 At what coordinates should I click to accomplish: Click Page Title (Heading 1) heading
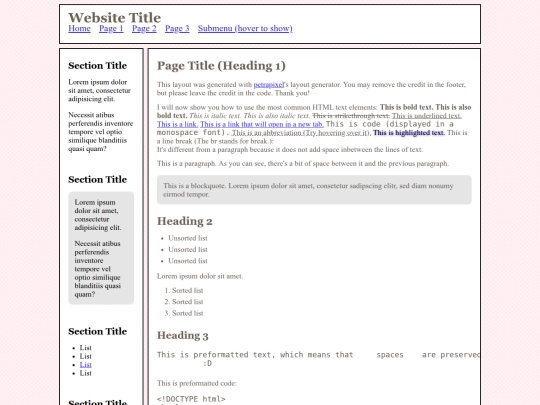[x=221, y=66]
